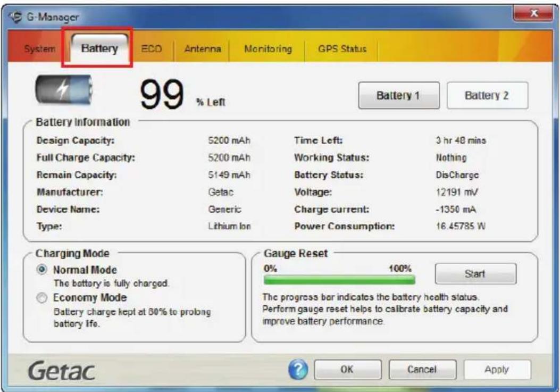
Task: Click the Apply button
Action: tap(497, 370)
